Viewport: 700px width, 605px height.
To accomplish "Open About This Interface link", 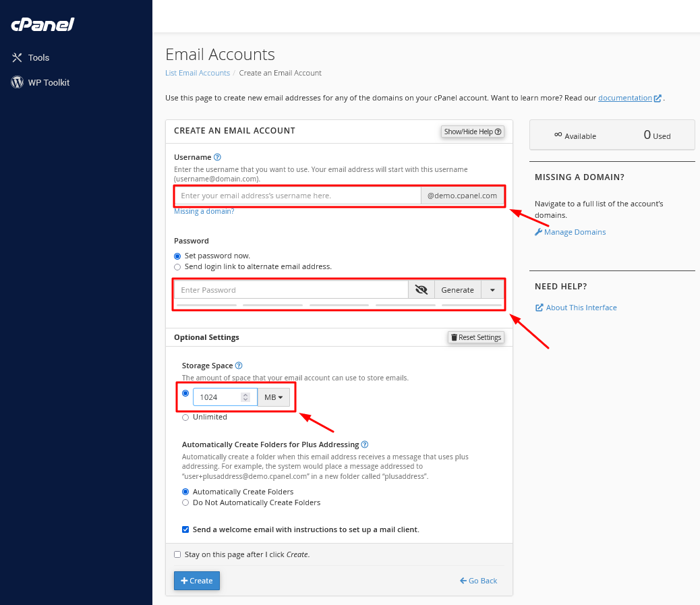I will (x=581, y=308).
